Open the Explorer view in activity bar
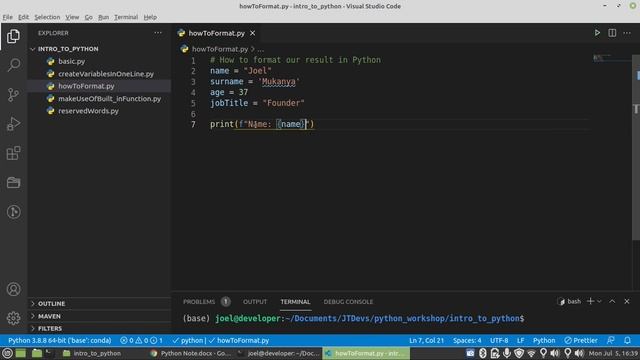 13,36
